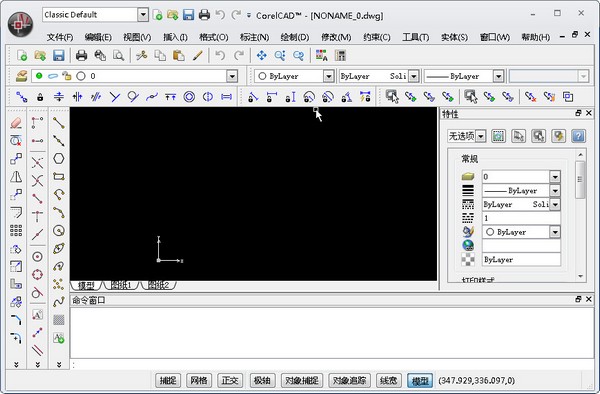Toggle 对象捕捉 entity snap

[x=302, y=381]
